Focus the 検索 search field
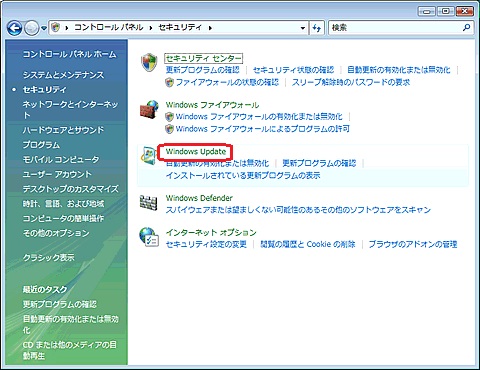 (396, 28)
